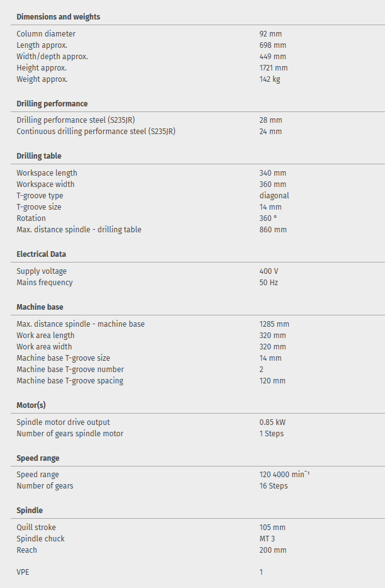This screenshot has width=385, height=588.
Task: Click the Motor(s) section heading
Action: 31,405
